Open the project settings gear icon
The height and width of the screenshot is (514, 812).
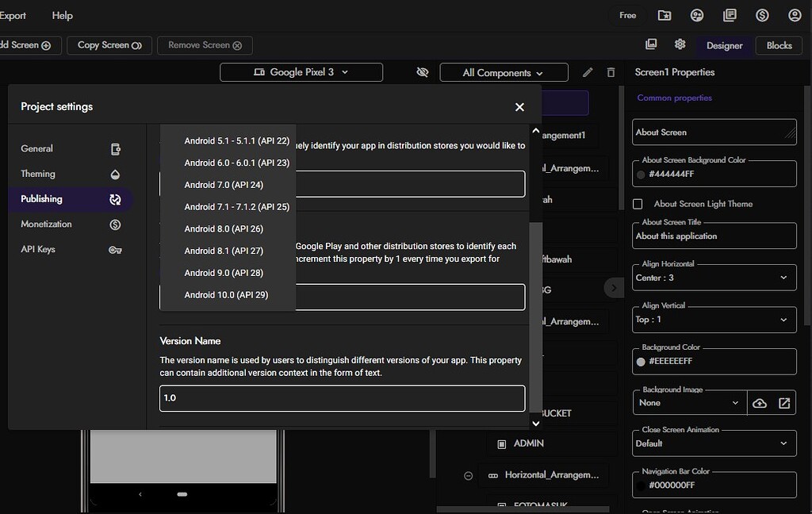coord(680,44)
